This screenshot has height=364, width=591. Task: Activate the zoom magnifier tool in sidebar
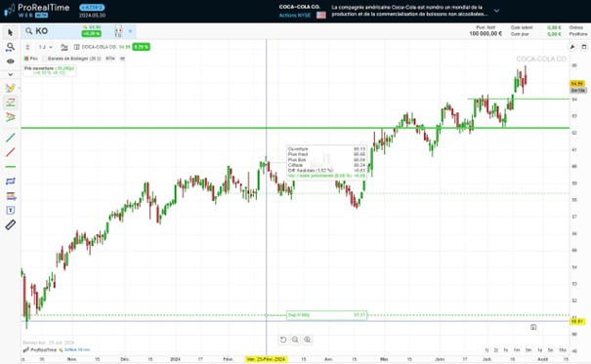tap(10, 48)
